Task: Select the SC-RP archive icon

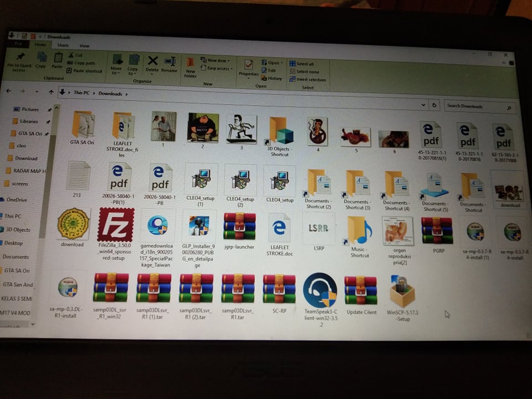Action: [x=279, y=289]
